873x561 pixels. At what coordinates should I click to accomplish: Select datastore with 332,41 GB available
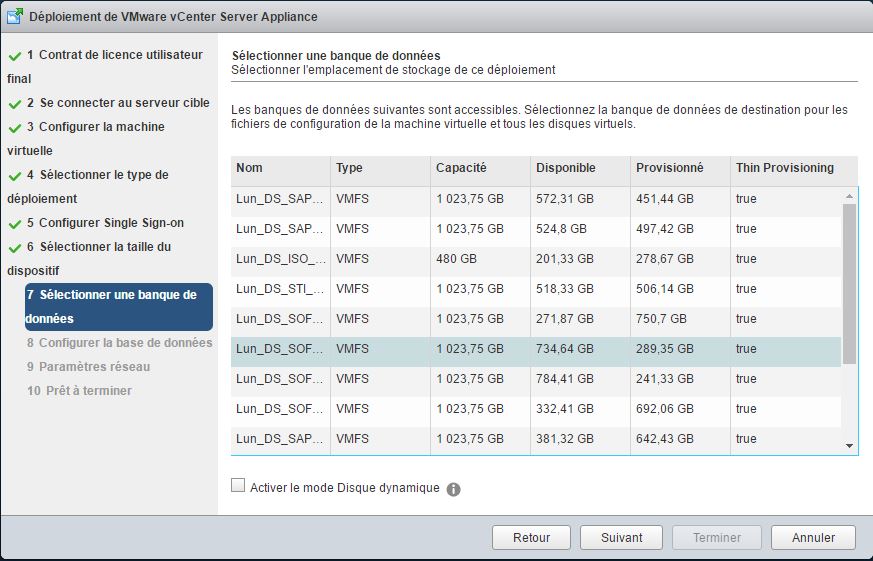click(536, 410)
